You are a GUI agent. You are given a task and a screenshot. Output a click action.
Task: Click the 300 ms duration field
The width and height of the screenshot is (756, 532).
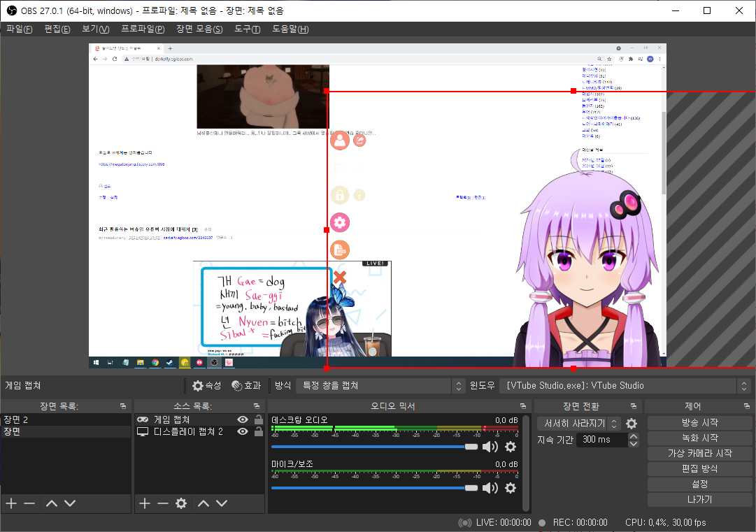(604, 440)
